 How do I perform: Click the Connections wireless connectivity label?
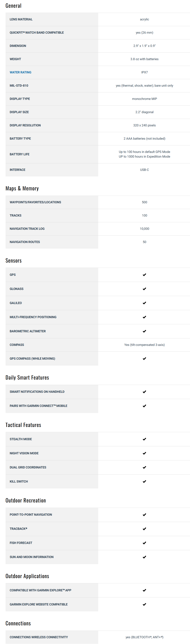coord(39,637)
